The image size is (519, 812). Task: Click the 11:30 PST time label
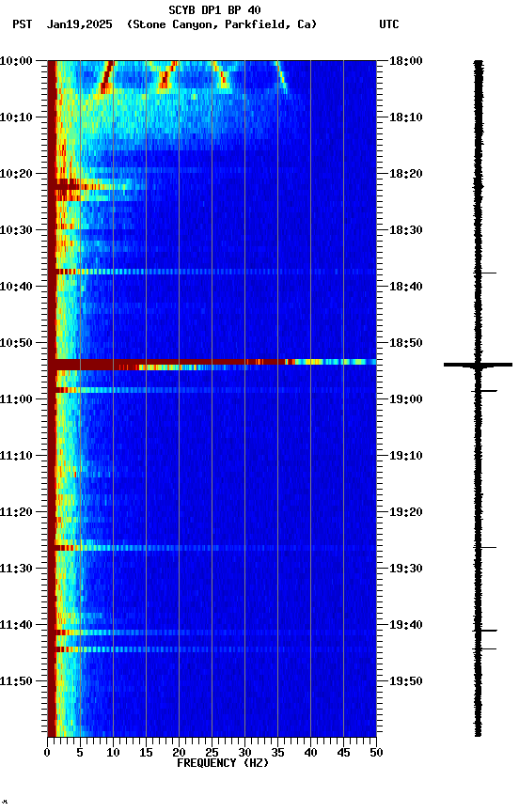[x=16, y=569]
